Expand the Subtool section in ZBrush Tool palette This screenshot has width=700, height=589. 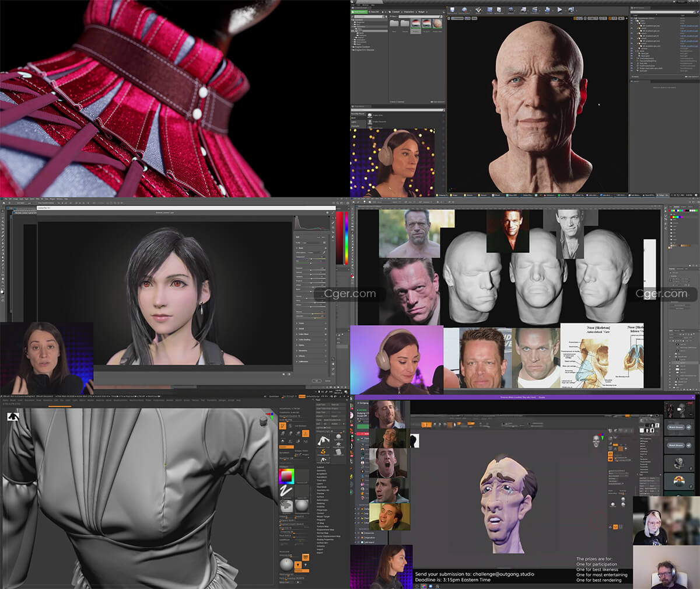click(320, 468)
